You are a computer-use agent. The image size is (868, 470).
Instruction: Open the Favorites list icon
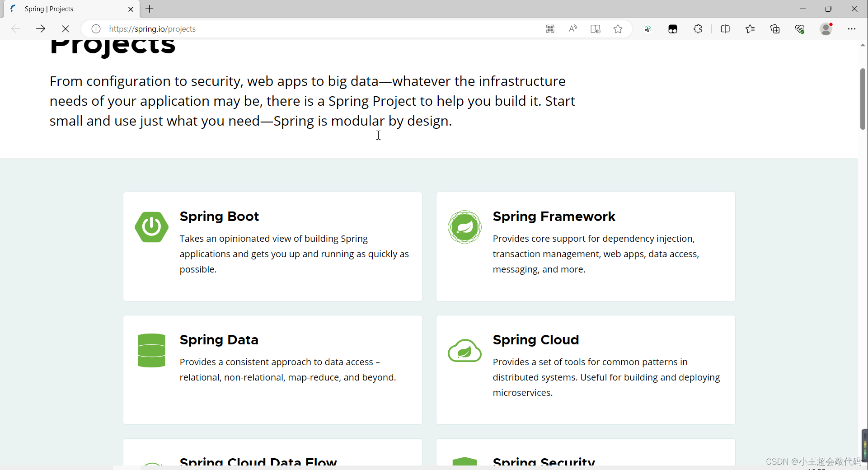click(x=750, y=29)
